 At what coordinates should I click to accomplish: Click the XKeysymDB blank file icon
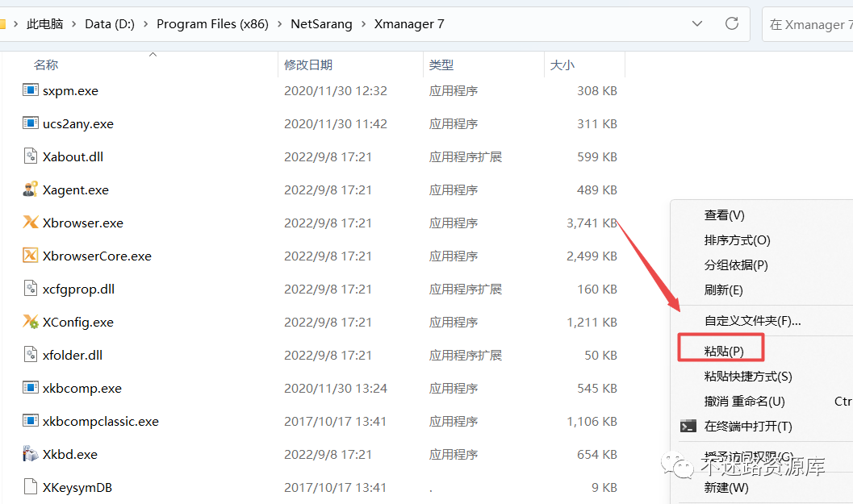click(x=31, y=486)
